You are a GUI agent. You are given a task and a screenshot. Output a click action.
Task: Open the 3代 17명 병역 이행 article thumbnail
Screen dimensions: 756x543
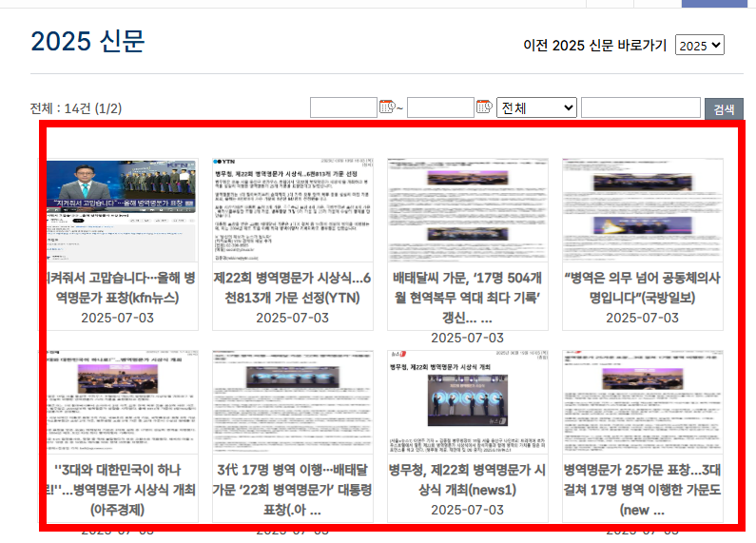pos(293,402)
